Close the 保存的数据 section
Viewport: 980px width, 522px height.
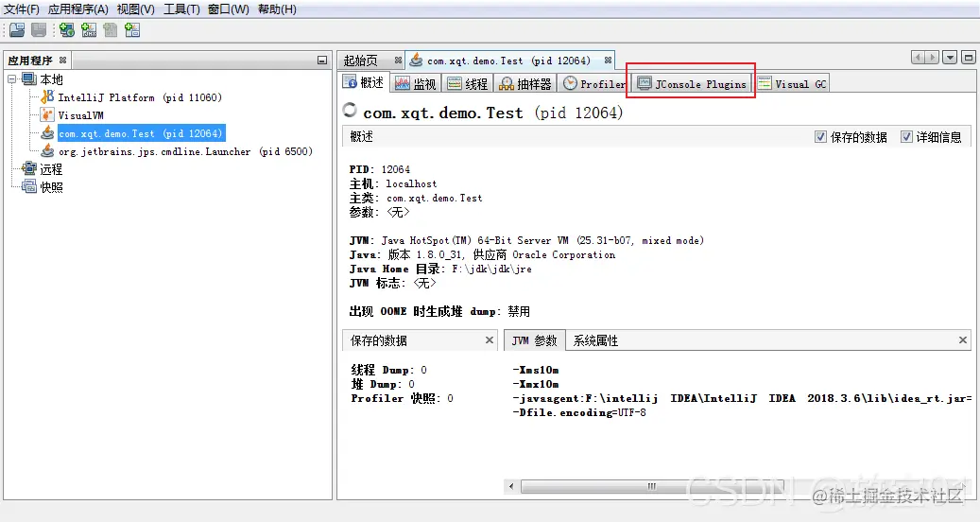pos(490,340)
